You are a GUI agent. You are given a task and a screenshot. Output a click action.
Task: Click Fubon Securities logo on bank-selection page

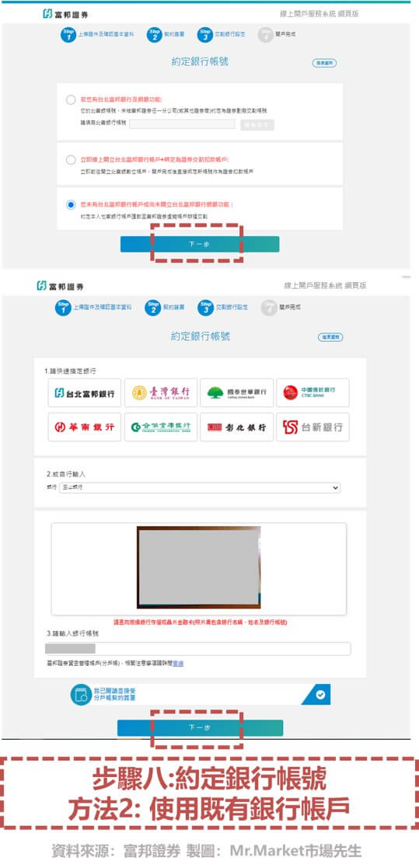[61, 286]
